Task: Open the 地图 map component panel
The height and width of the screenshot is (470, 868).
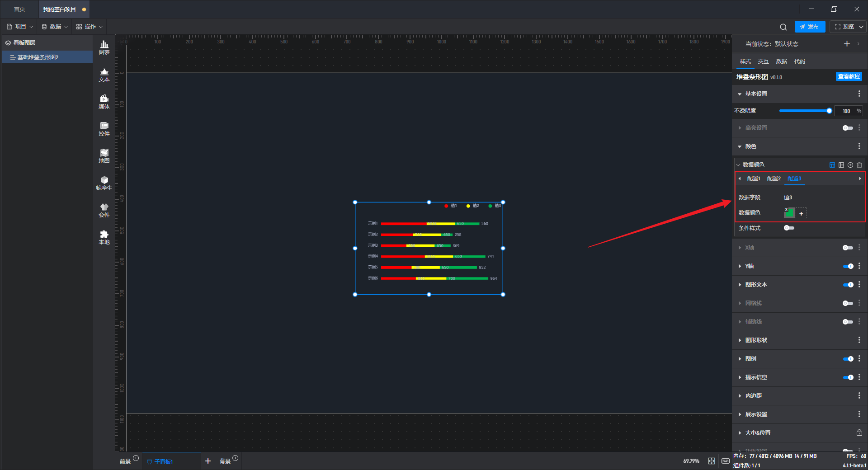Action: point(104,156)
